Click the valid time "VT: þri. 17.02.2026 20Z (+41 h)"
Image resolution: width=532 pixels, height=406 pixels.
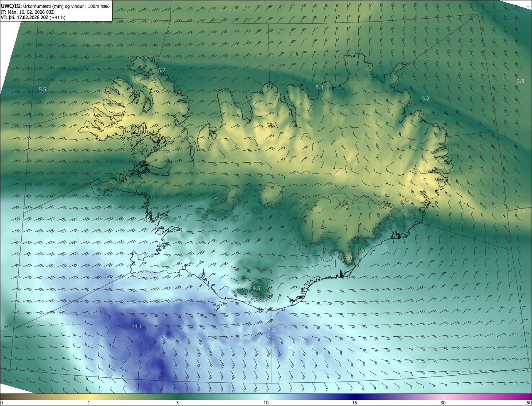33,17
